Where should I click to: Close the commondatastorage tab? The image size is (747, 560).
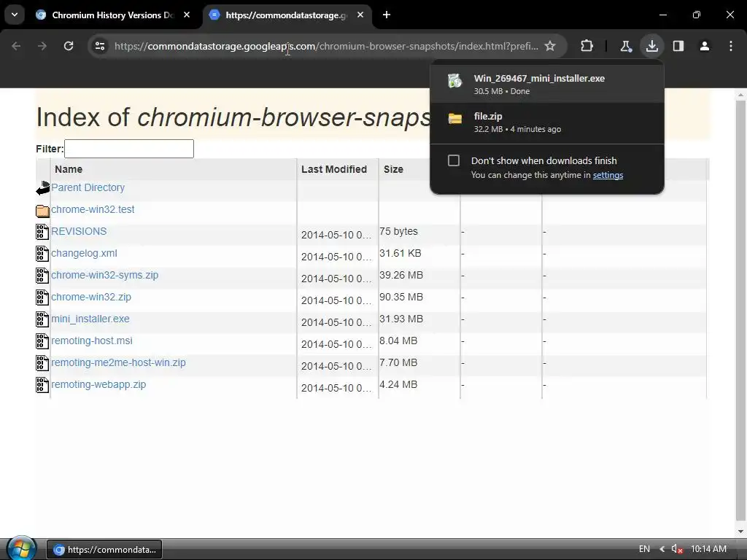(360, 15)
